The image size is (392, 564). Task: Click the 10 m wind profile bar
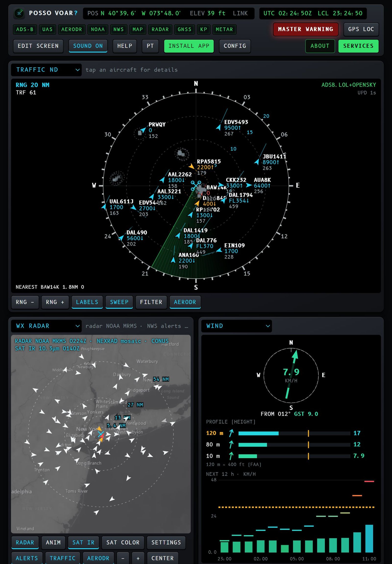pos(294,456)
